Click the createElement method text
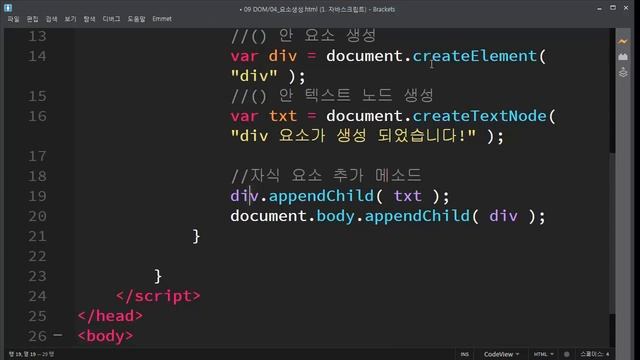Screen dimensions: 640x360 point(474,56)
